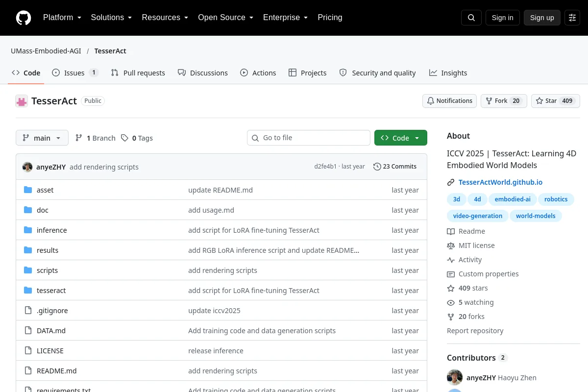Open the Insights tab
The image size is (588, 392).
[x=448, y=73]
